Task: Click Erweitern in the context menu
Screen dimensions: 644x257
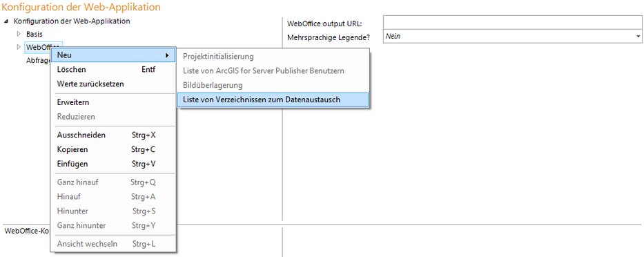Action: tap(113, 102)
